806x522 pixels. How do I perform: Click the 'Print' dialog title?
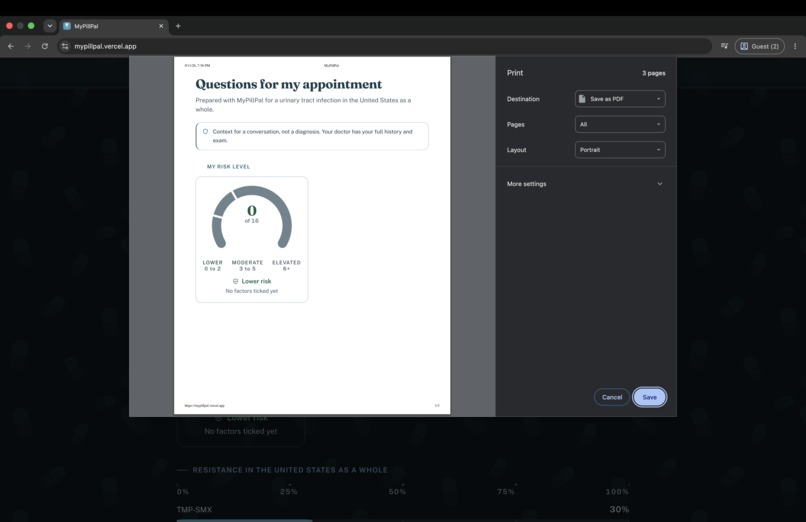point(515,73)
